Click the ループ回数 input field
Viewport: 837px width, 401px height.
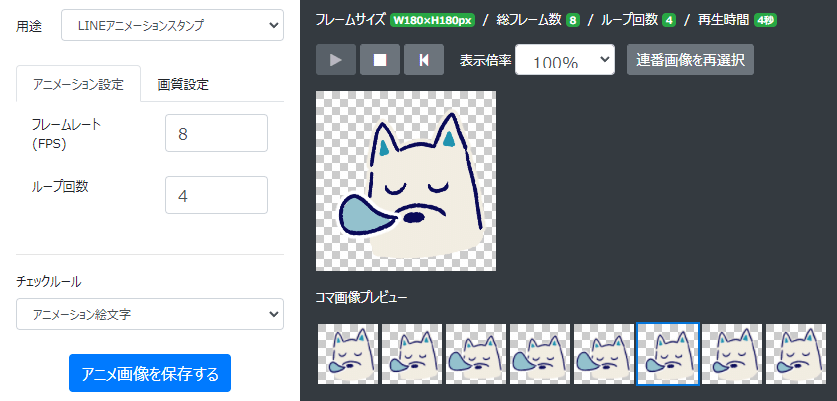coord(216,195)
